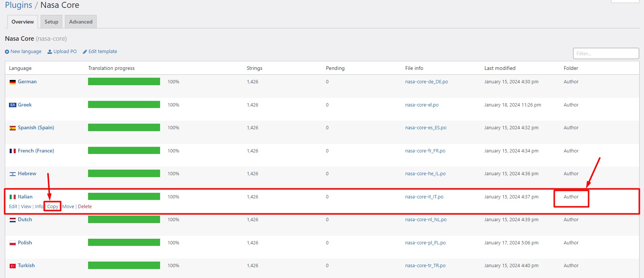
Task: Sort by the Last modified column header
Action: pos(500,68)
